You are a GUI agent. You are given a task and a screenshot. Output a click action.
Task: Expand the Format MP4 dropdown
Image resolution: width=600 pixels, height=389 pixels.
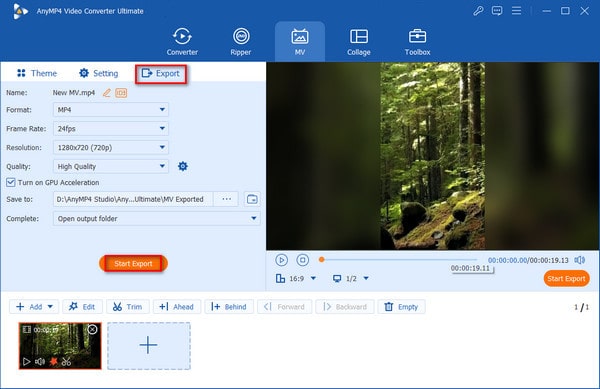111,110
